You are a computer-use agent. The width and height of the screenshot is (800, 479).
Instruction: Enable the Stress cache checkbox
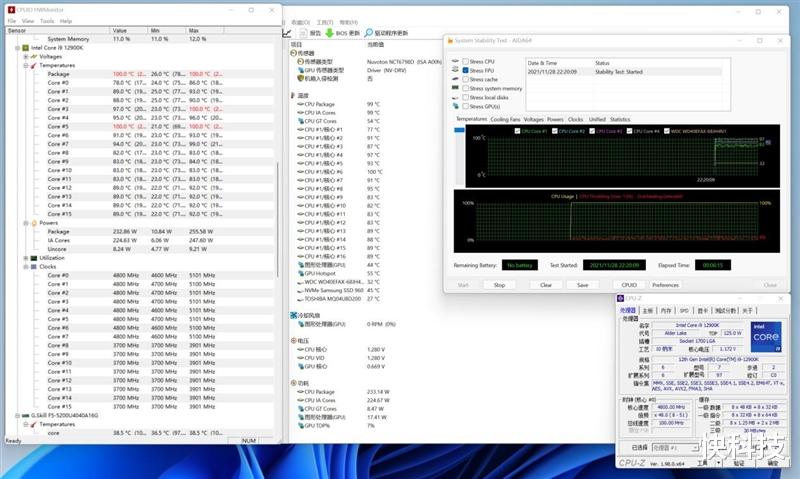click(465, 80)
